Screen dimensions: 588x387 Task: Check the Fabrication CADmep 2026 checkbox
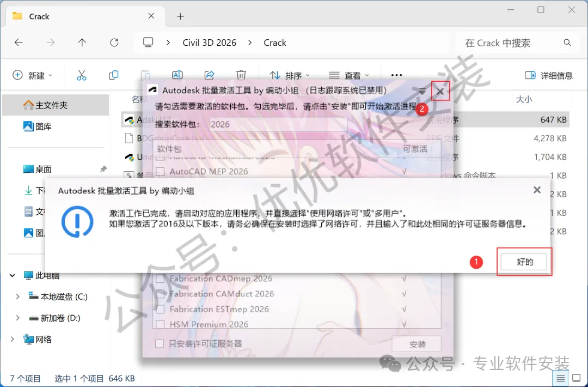pos(160,279)
